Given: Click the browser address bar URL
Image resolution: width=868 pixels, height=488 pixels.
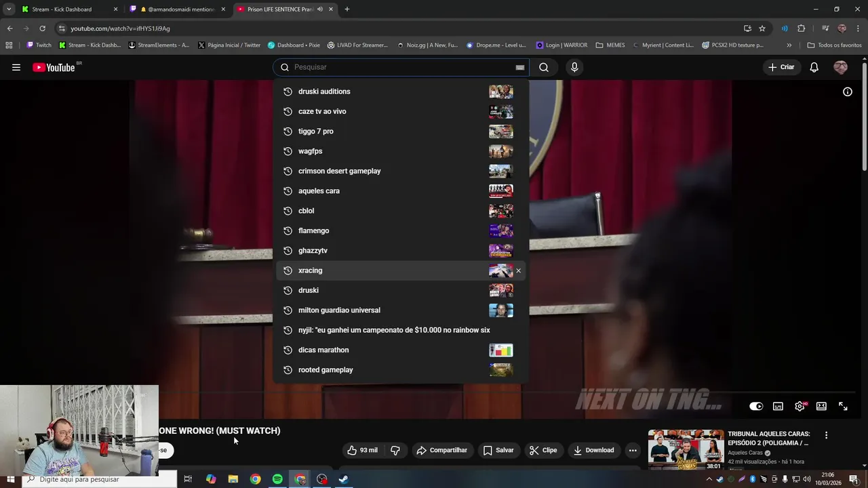Looking at the screenshot, I should click(x=120, y=28).
